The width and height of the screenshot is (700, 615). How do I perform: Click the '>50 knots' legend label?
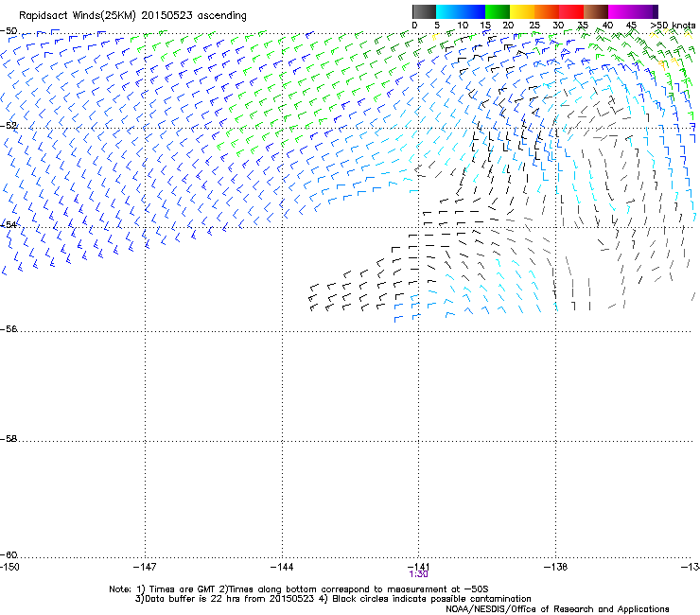click(673, 26)
